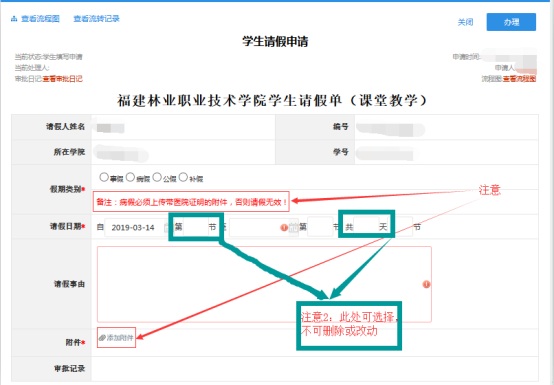Click the warning icon in the 请假事由 box
Screen dimensions: 554x385
[x=426, y=284]
